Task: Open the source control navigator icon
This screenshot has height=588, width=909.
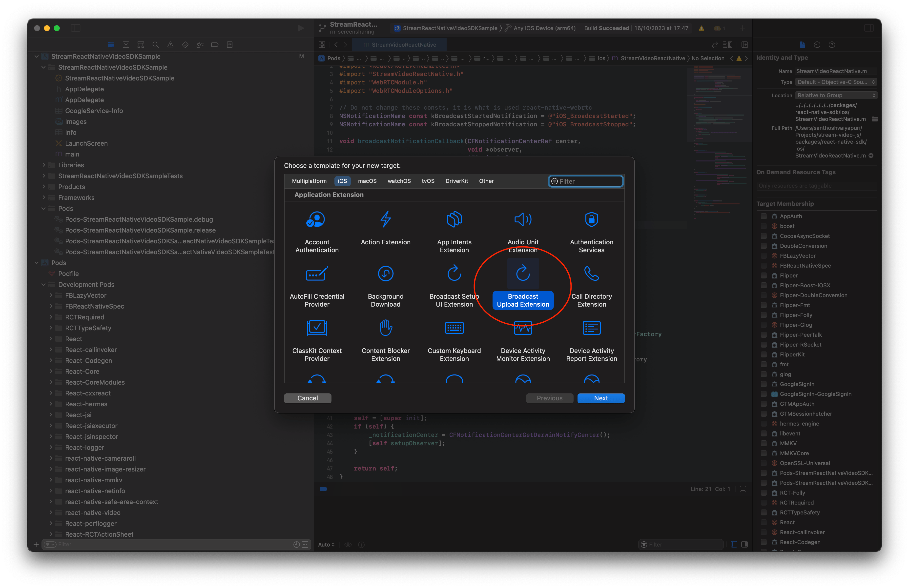Action: click(126, 45)
